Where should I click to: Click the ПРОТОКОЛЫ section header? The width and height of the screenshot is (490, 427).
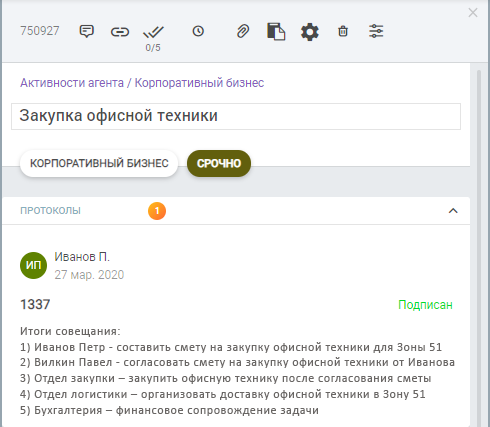coord(236,211)
